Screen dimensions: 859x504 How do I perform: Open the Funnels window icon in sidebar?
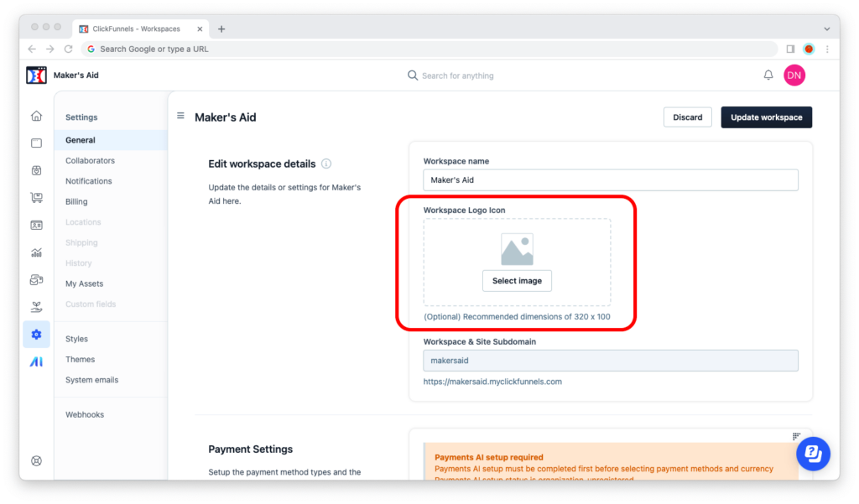[36, 143]
